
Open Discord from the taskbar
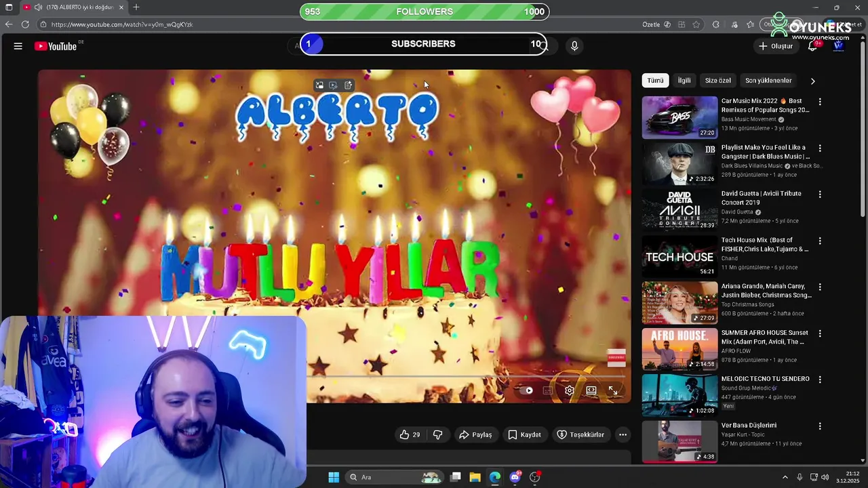(x=515, y=477)
